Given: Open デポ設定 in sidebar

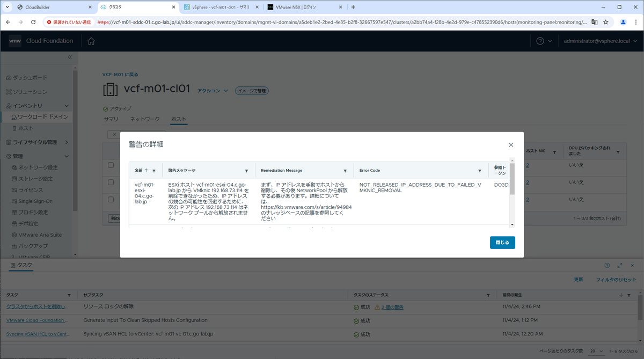Looking at the screenshot, I should tap(25, 224).
